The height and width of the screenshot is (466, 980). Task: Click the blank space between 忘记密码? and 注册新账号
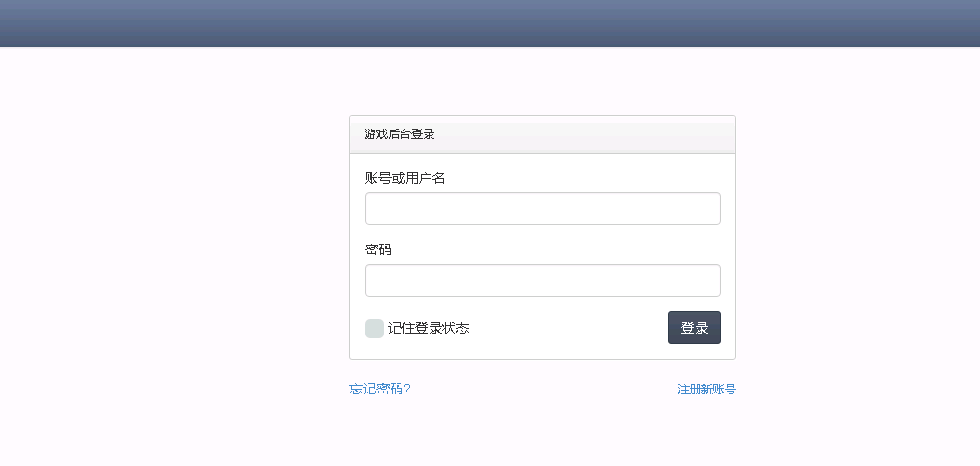(x=544, y=390)
